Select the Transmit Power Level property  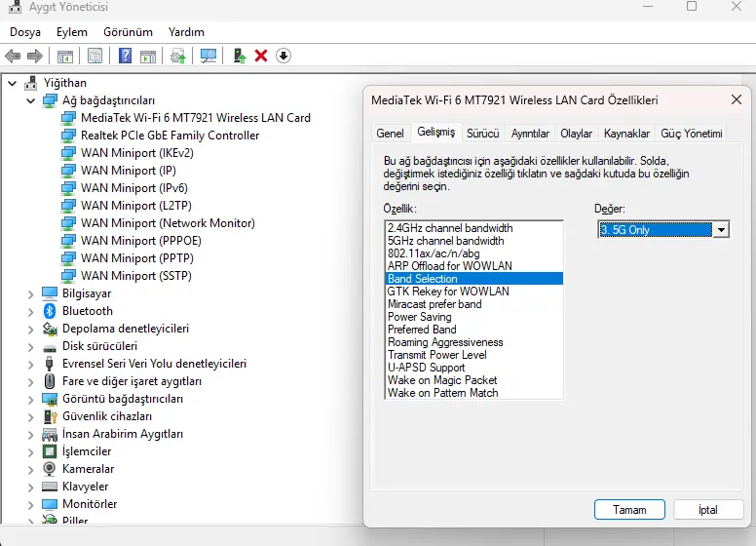click(473, 355)
